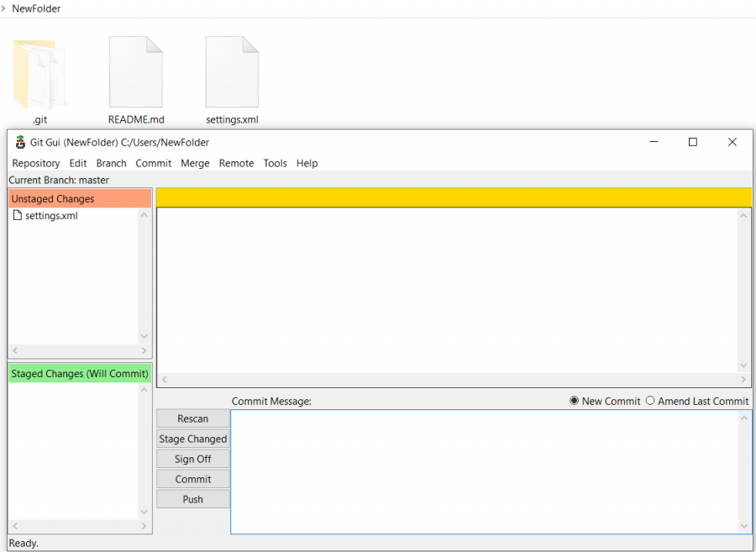Image resolution: width=756 pixels, height=552 pixels.
Task: Expand the chevron before NewFolder breadcrumb
Action: point(3,8)
